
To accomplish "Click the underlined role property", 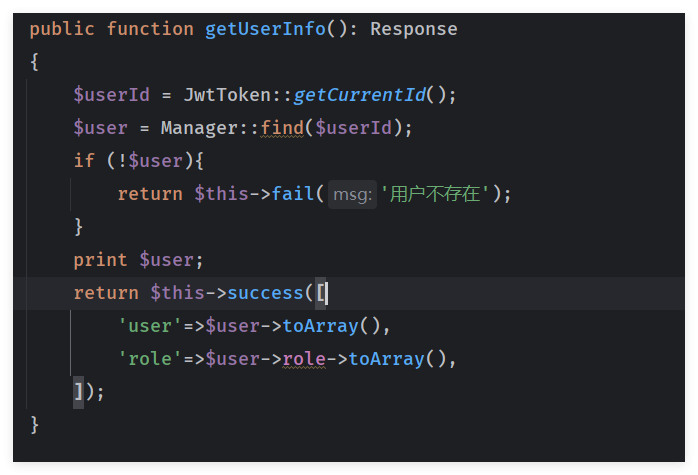I will click(304, 359).
